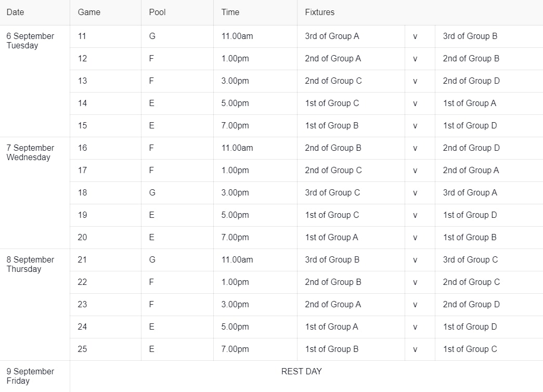
Task: Select game number 25 cell
Action: click(x=82, y=349)
